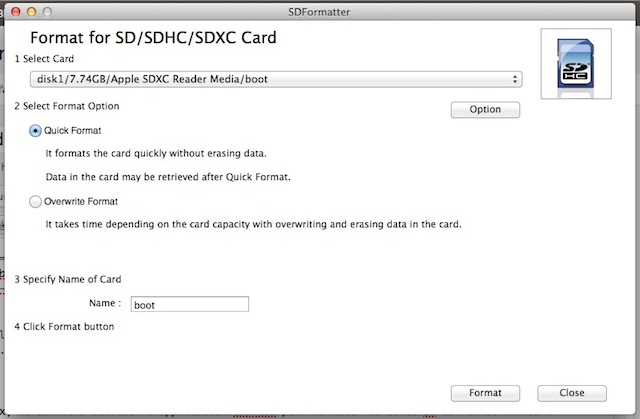The height and width of the screenshot is (419, 640).
Task: Click the Close button at the bottom right
Action: (572, 393)
